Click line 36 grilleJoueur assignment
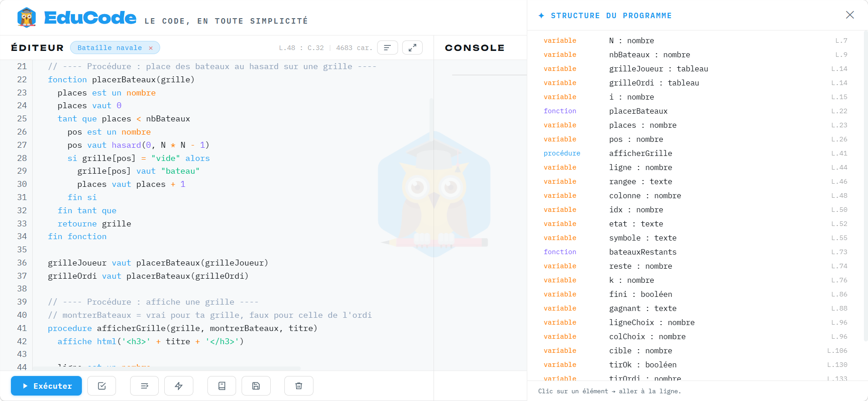This screenshot has width=868, height=401. (158, 263)
